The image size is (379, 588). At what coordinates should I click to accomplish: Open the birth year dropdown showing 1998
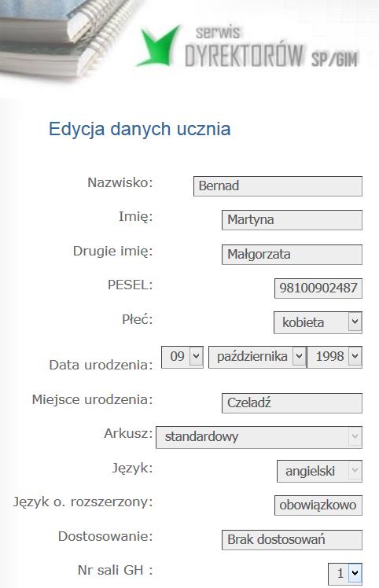pyautogui.click(x=335, y=357)
